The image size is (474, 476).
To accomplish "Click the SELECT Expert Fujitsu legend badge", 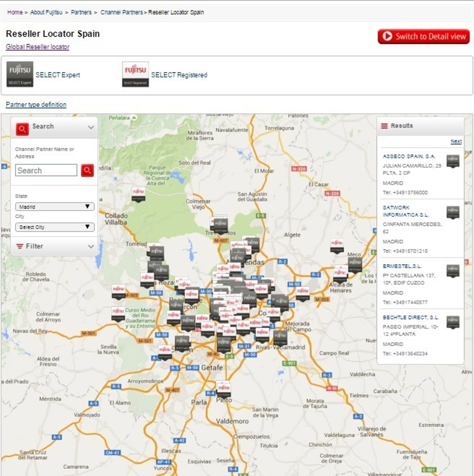I will [20, 74].
